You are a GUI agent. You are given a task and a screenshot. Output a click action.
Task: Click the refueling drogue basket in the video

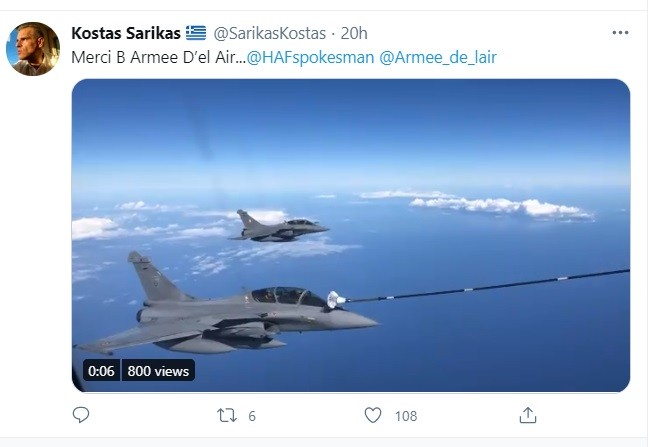point(338,298)
